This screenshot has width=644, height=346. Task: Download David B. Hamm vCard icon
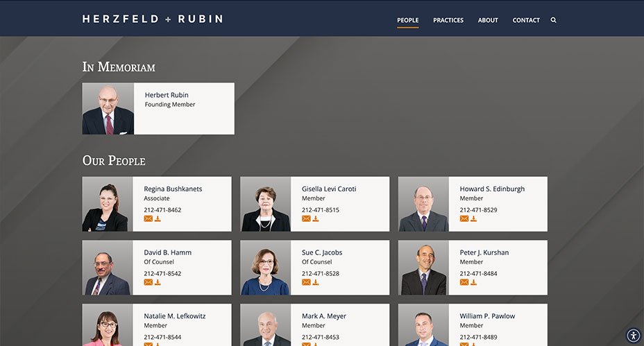[x=158, y=282]
